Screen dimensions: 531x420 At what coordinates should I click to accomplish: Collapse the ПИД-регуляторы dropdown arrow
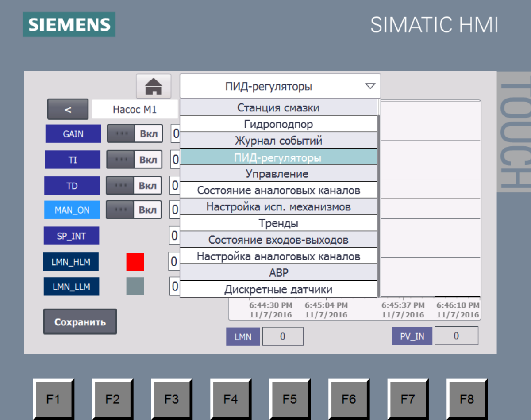(x=370, y=86)
